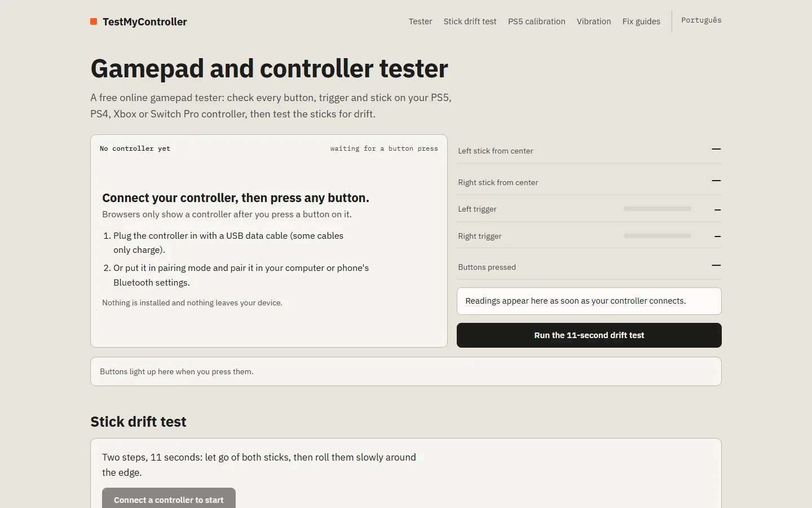Click the Right trigger label
Viewport: 812px width, 508px height.
coord(480,236)
